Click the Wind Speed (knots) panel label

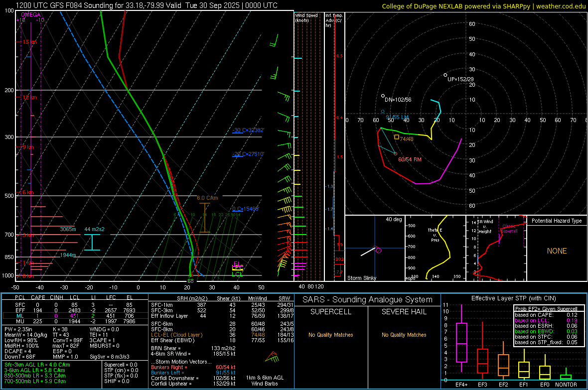[306, 17]
